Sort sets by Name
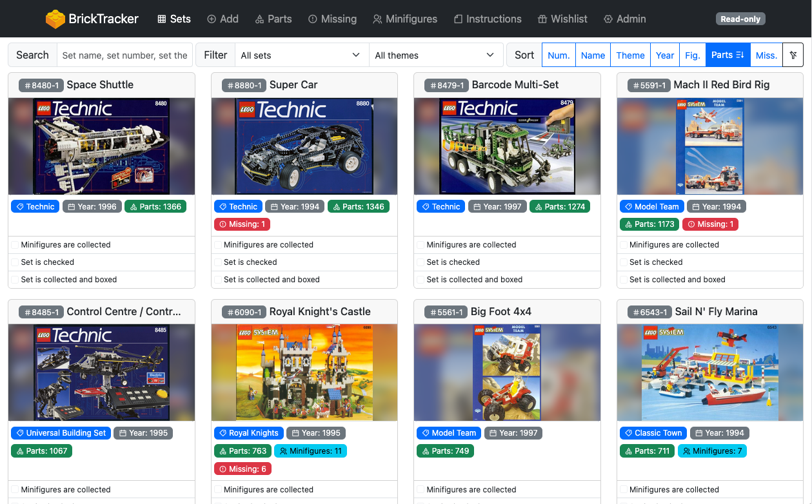 click(593, 55)
